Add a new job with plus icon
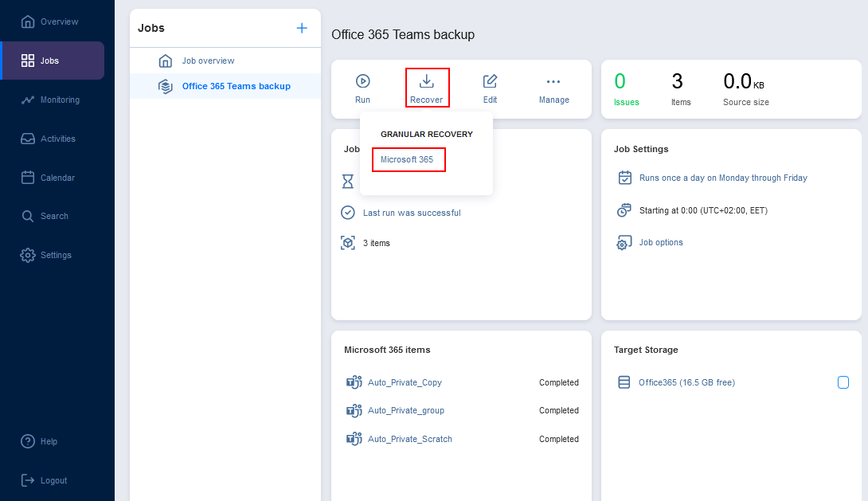Viewport: 868px width, 501px height. coord(302,28)
